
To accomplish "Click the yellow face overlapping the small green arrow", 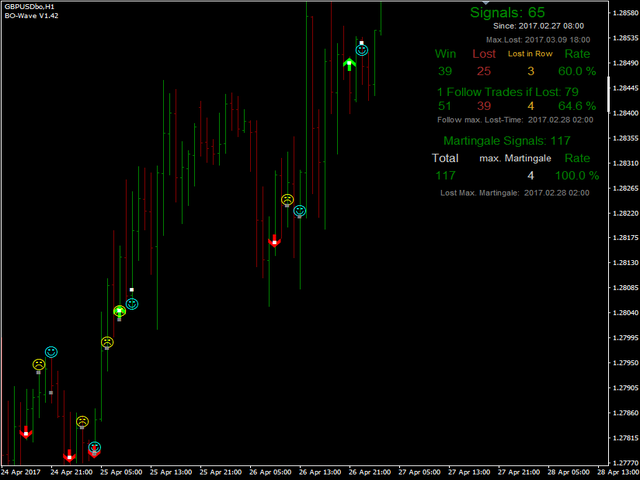I will 119,311.
